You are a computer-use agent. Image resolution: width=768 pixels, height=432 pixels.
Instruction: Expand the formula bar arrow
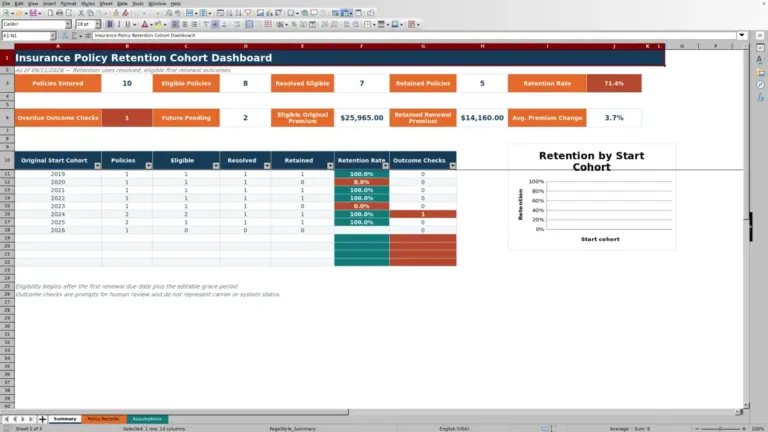click(x=742, y=35)
